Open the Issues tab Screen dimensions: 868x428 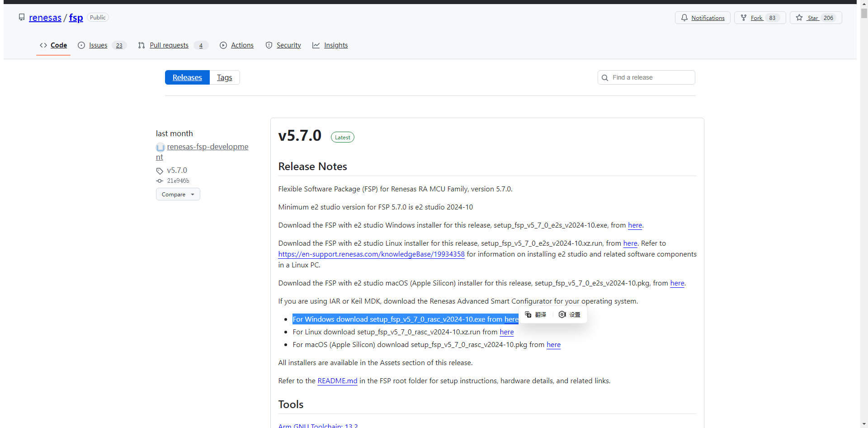pos(98,45)
